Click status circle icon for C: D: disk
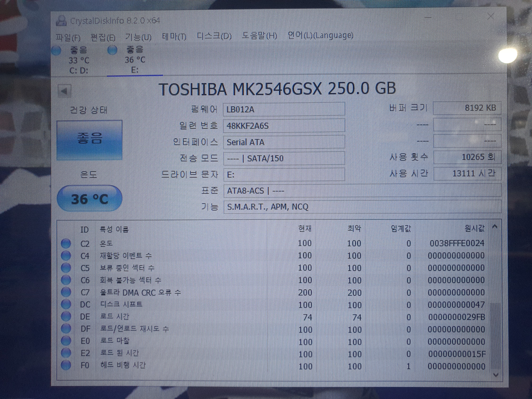Image resolution: width=532 pixels, height=399 pixels. (x=56, y=51)
